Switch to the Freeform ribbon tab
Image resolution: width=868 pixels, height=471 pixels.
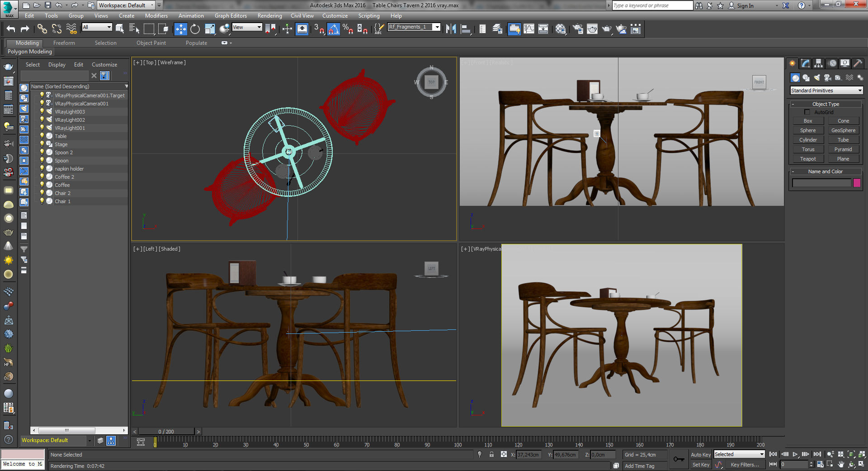[64, 43]
